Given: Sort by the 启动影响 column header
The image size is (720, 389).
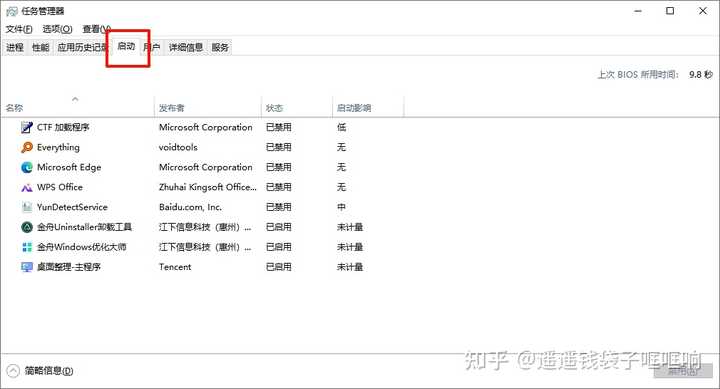Looking at the screenshot, I should [x=368, y=108].
